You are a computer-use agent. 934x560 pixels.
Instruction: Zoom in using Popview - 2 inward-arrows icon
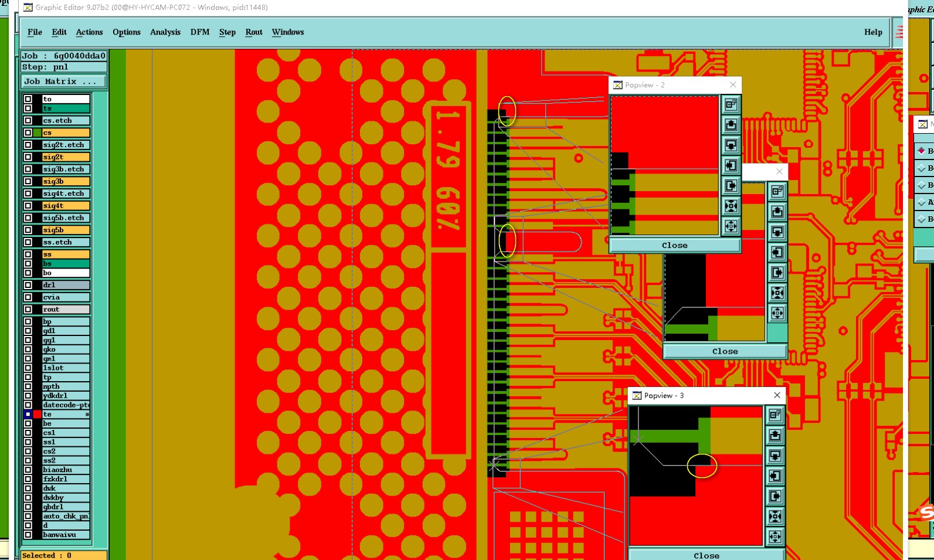(731, 206)
